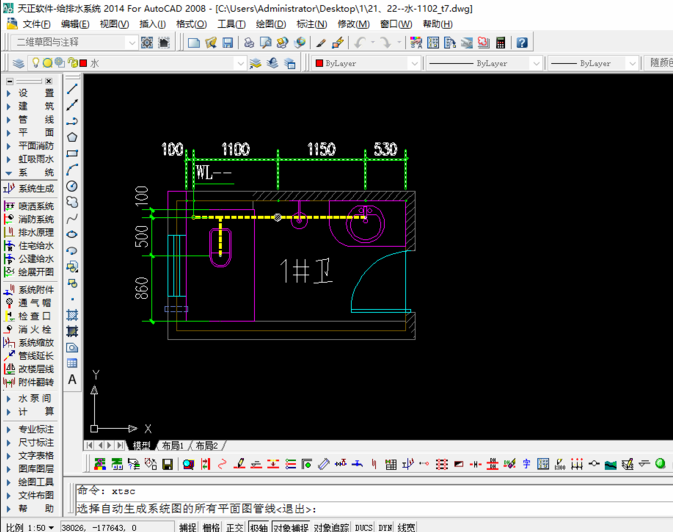The width and height of the screenshot is (673, 532).
Task: Click the Match Properties brush icon
Action: tap(338, 43)
